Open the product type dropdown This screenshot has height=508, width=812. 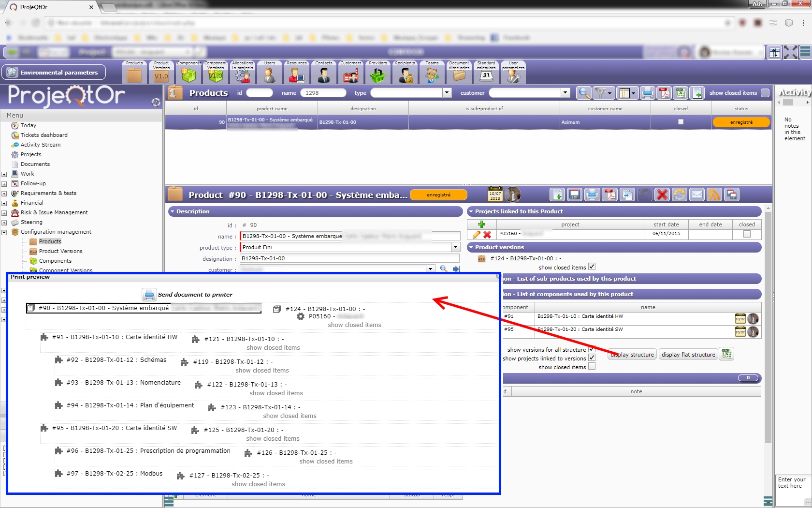[455, 247]
